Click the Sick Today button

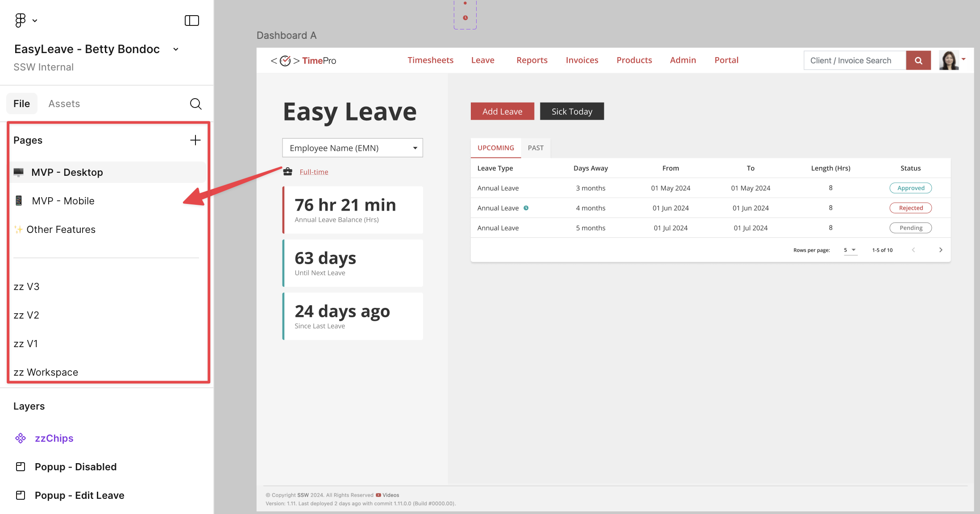tap(572, 112)
